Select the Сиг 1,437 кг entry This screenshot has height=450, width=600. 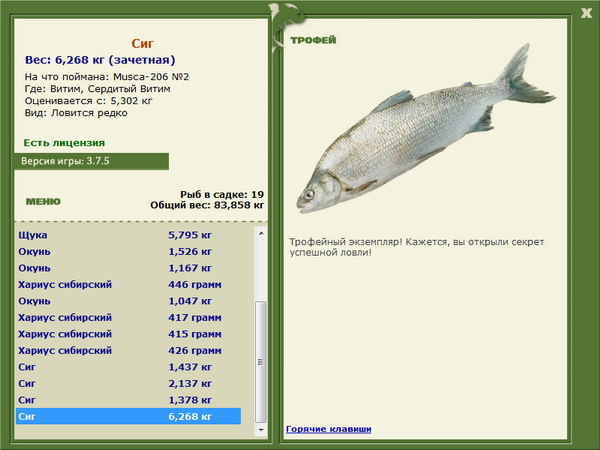click(129, 367)
